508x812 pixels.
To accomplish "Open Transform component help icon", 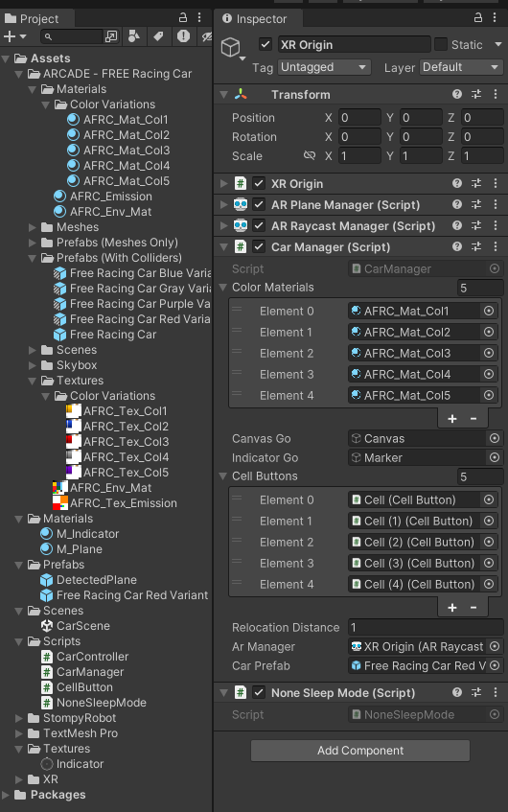I will point(457,94).
